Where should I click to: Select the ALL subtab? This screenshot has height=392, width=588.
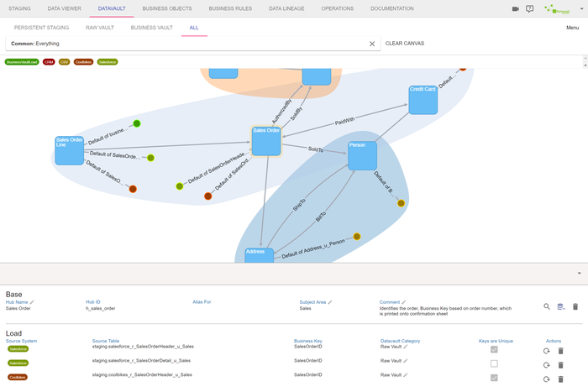coord(194,28)
